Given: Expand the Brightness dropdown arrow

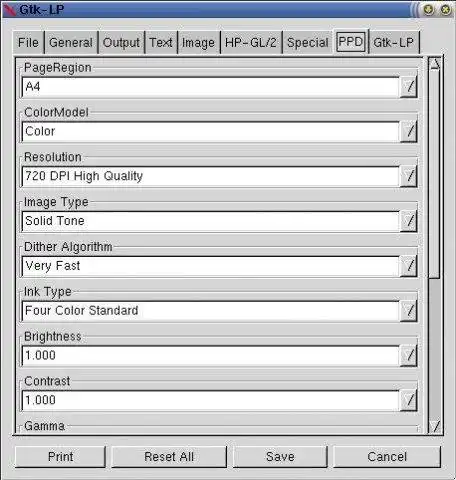Looking at the screenshot, I should (x=409, y=356).
